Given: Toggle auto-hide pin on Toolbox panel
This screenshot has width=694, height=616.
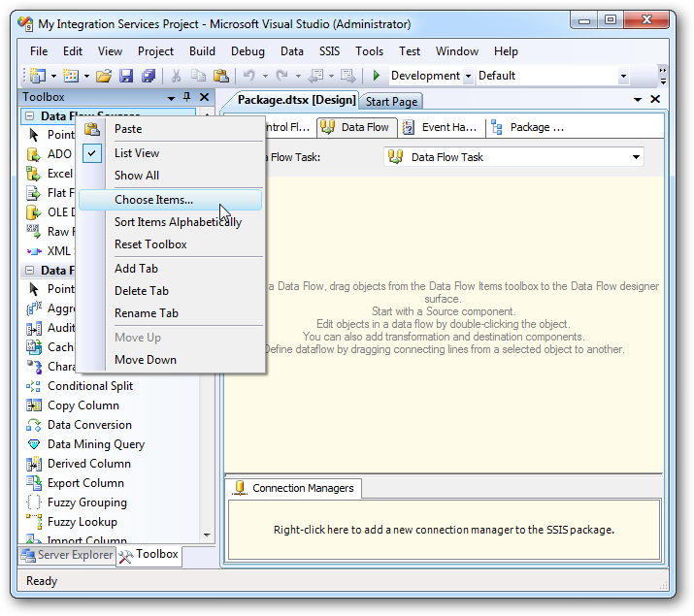Looking at the screenshot, I should [186, 97].
